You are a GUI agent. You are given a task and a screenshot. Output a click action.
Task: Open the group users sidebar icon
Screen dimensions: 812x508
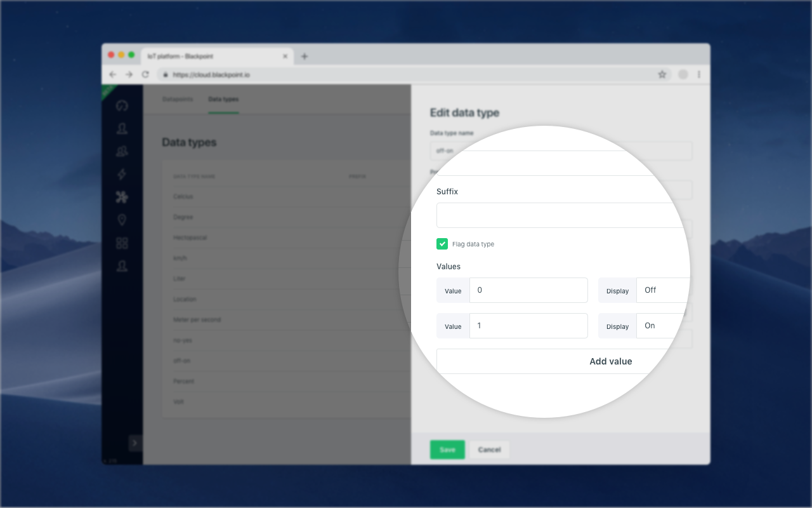point(122,151)
